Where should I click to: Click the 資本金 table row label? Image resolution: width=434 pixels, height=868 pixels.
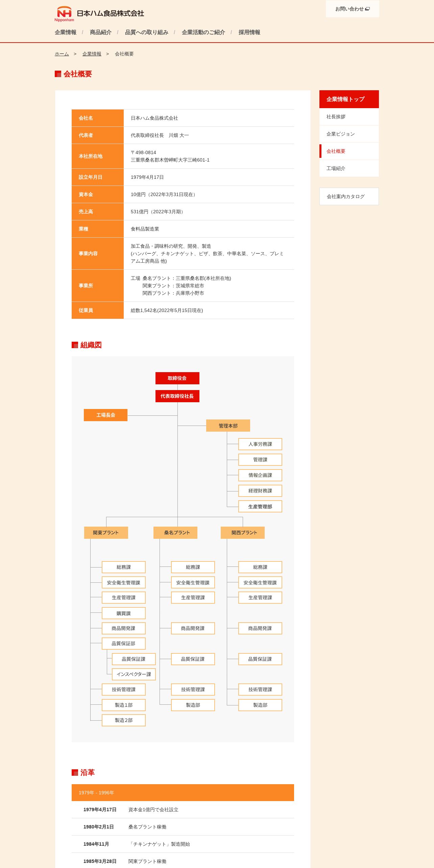click(98, 194)
